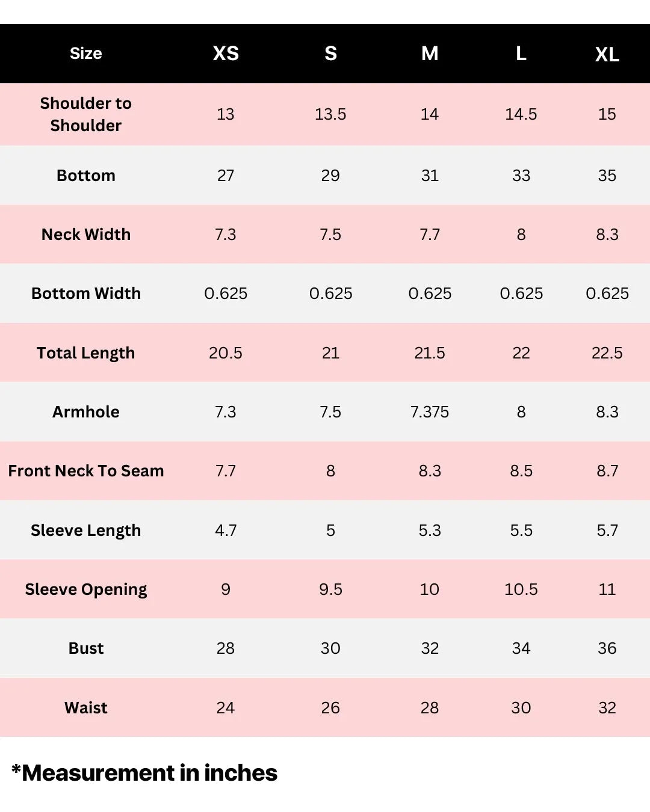Click the Neck Width row label

tap(86, 235)
